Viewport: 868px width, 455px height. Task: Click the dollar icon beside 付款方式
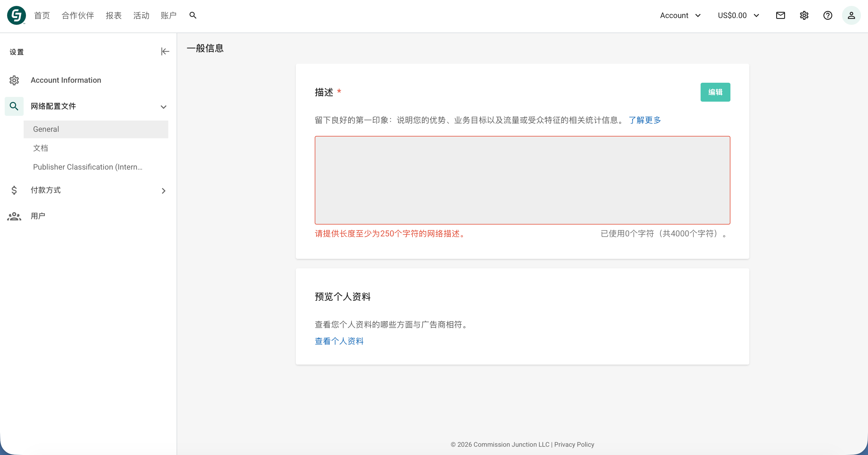point(14,190)
